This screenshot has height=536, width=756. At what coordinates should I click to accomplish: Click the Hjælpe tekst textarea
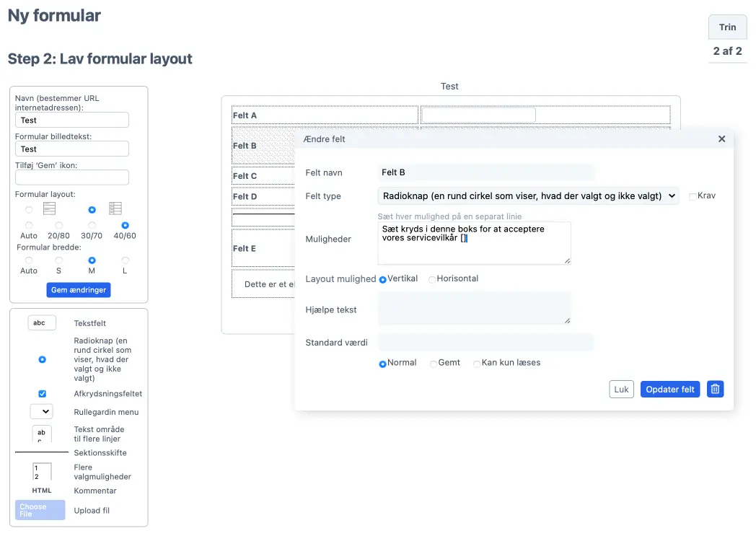[475, 307]
